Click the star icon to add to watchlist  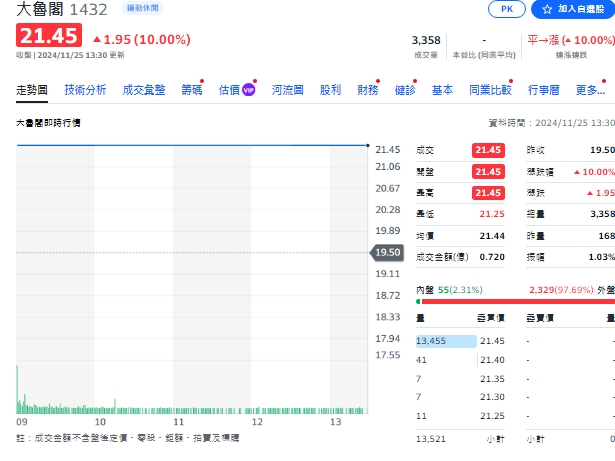pyautogui.click(x=547, y=9)
